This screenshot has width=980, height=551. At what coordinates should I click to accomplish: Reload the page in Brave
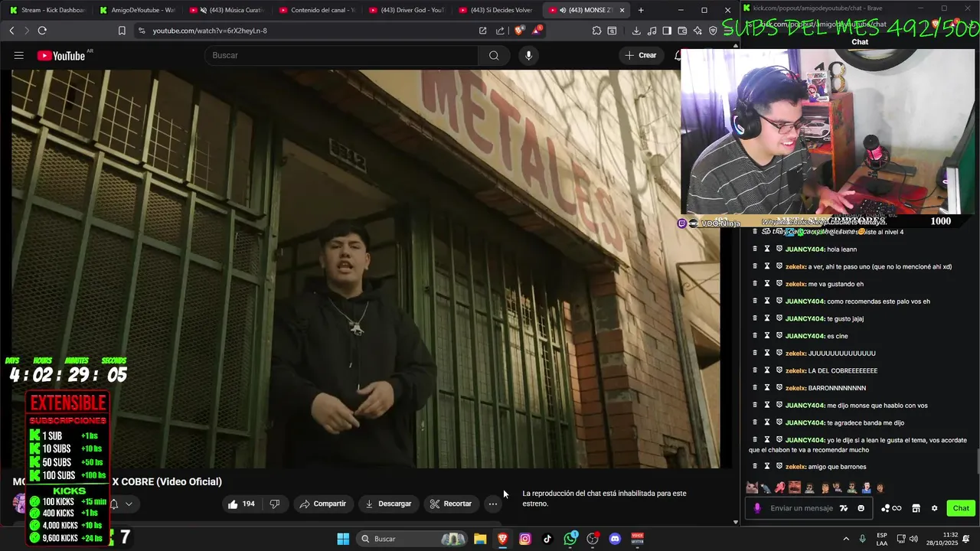point(42,31)
